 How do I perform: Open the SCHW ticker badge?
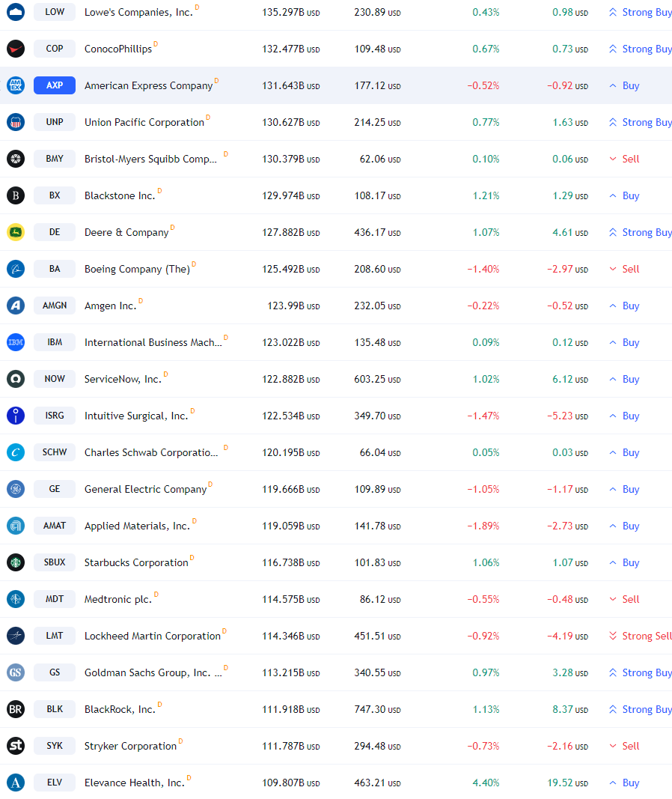[x=55, y=452]
